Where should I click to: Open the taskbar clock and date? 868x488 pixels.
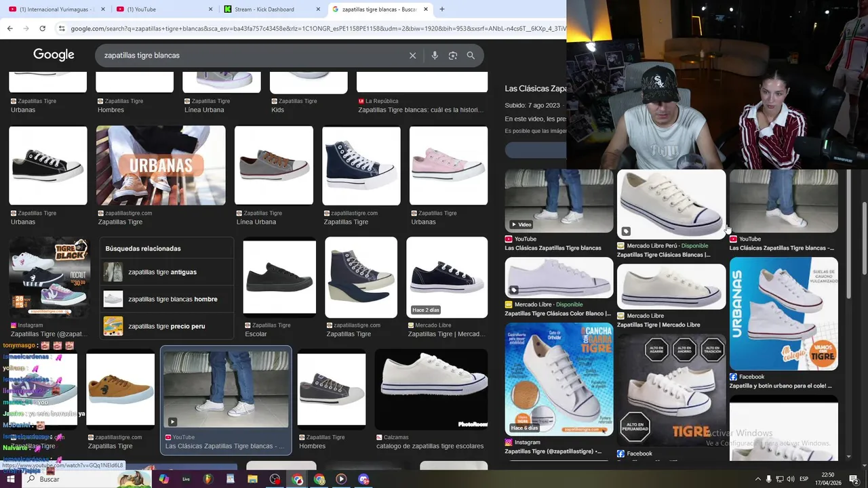(828, 479)
